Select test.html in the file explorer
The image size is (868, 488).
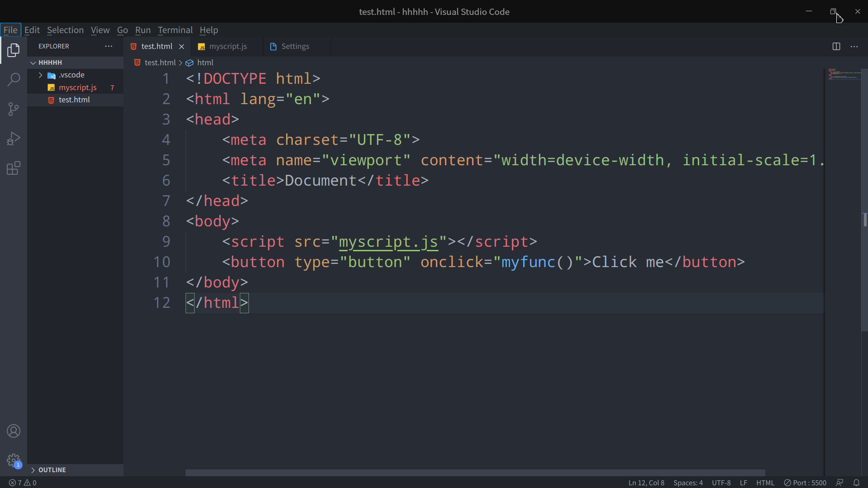coord(75,100)
